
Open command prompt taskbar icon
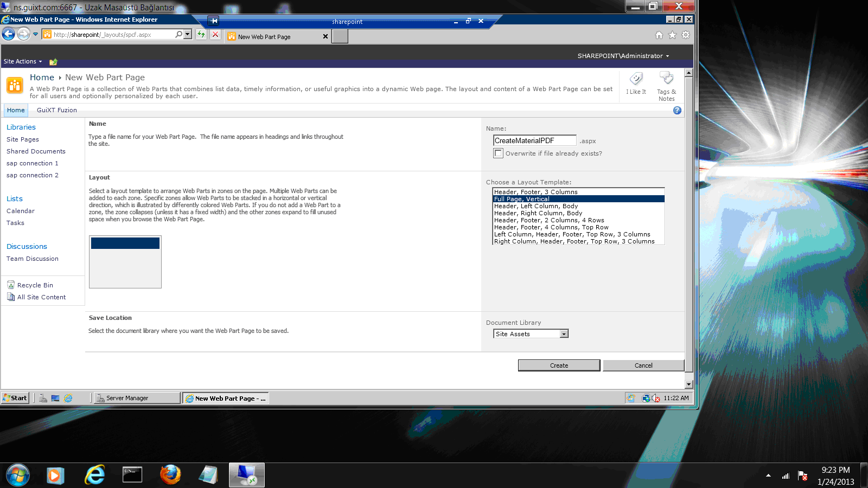(x=132, y=475)
